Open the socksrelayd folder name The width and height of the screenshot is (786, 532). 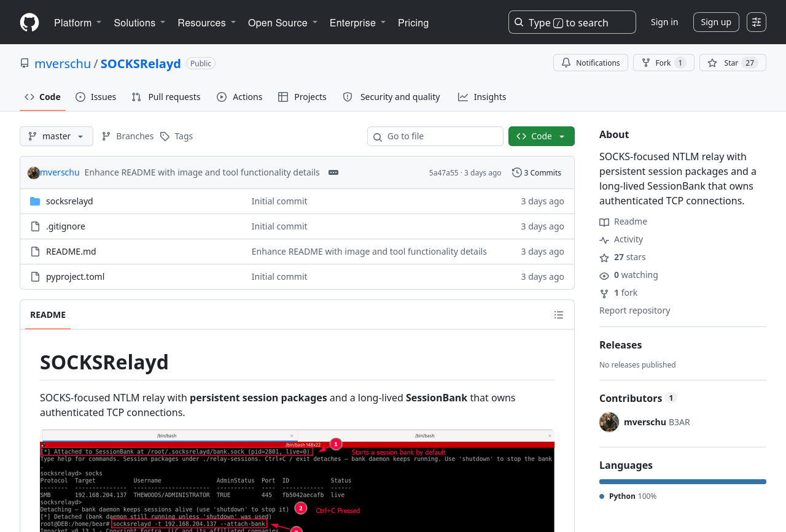coord(69,201)
